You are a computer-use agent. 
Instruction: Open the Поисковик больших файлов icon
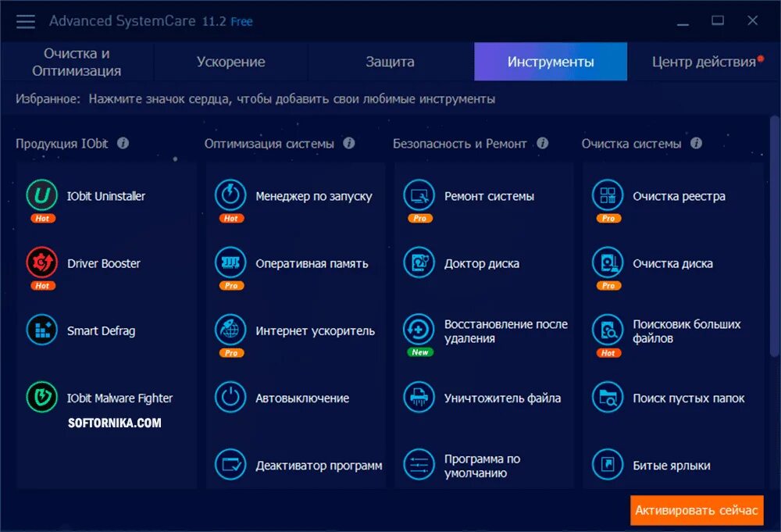(x=608, y=330)
